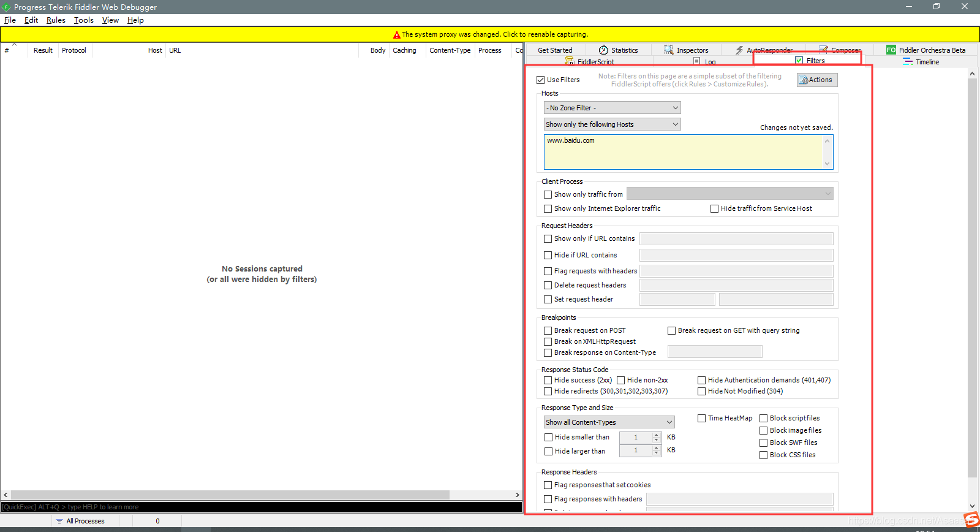The width and height of the screenshot is (980, 532).
Task: Check Block script files
Action: 763,418
